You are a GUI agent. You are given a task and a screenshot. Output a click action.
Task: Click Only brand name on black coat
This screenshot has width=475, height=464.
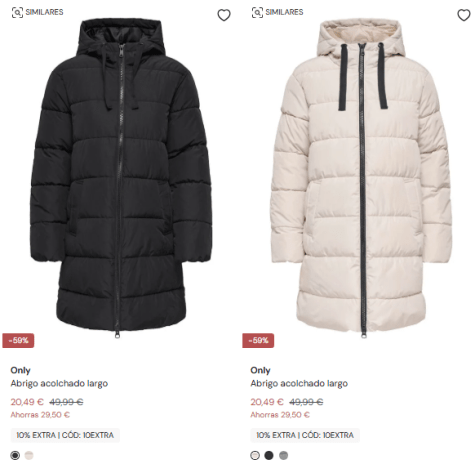pyautogui.click(x=20, y=370)
